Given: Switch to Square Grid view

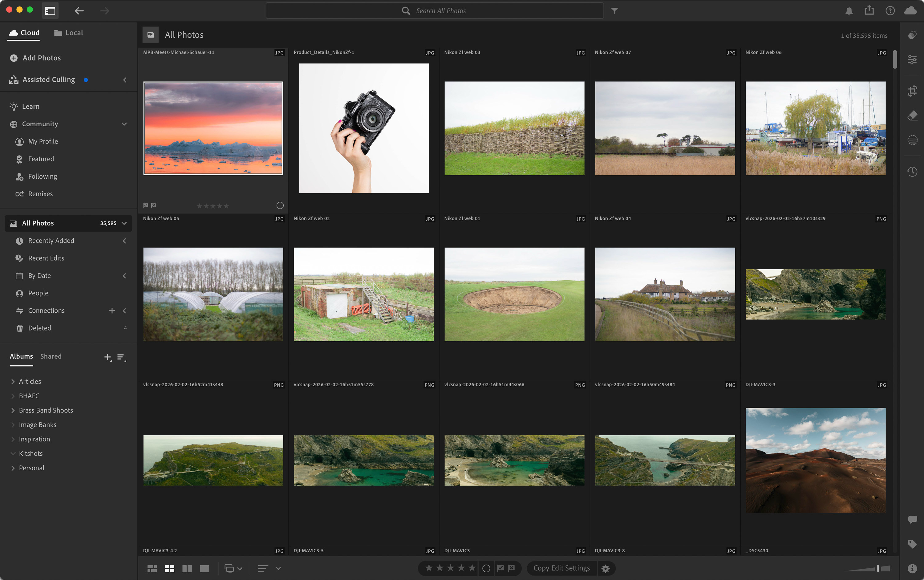Looking at the screenshot, I should [169, 569].
